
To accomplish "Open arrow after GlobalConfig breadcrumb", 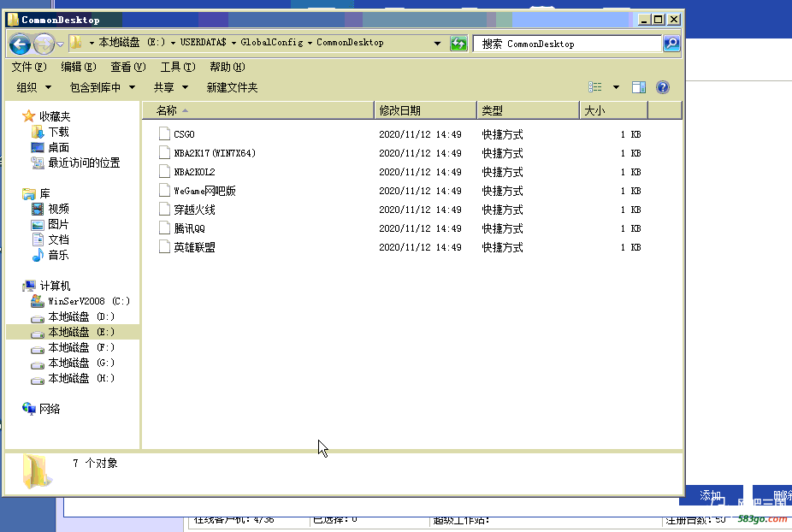I will point(310,43).
